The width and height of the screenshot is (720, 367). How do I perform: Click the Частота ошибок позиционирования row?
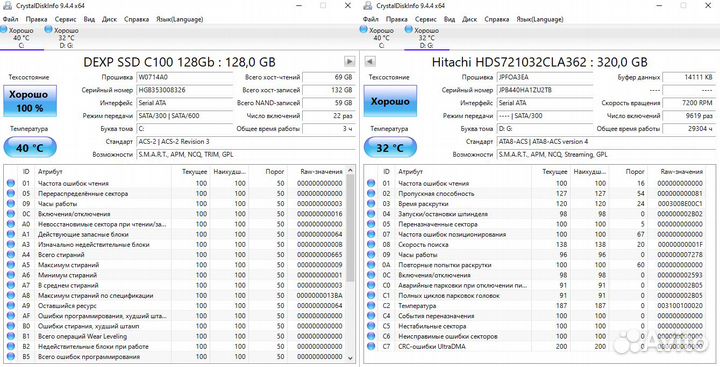539,234
